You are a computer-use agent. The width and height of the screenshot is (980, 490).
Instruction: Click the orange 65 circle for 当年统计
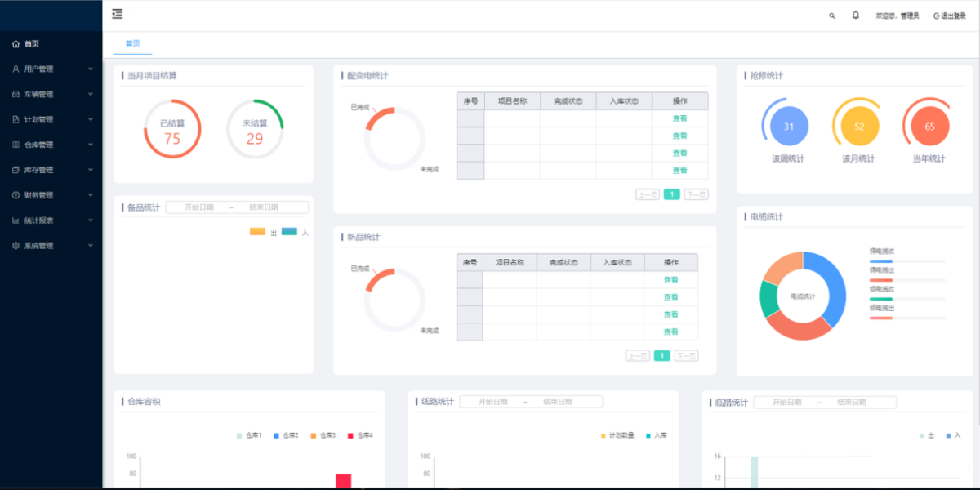[929, 127]
